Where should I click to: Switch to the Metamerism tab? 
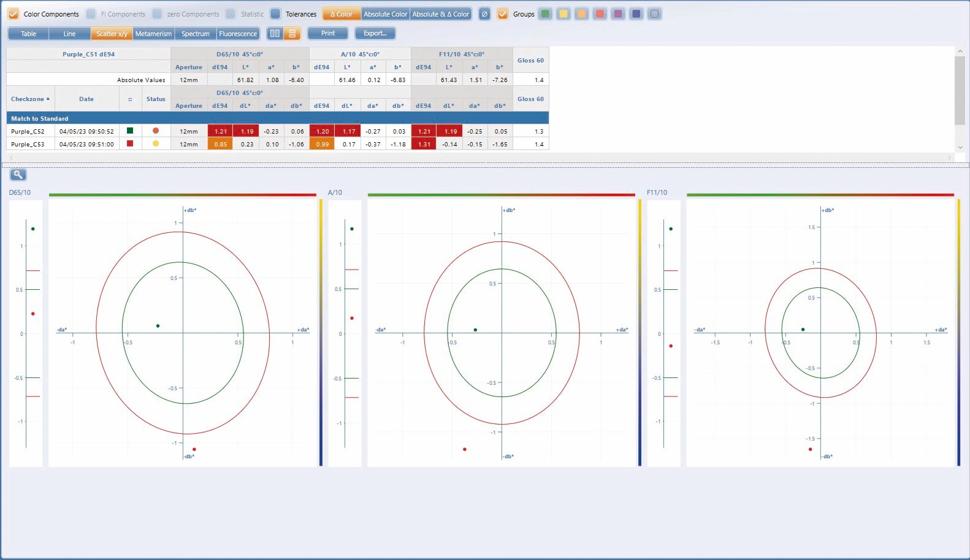coord(153,34)
